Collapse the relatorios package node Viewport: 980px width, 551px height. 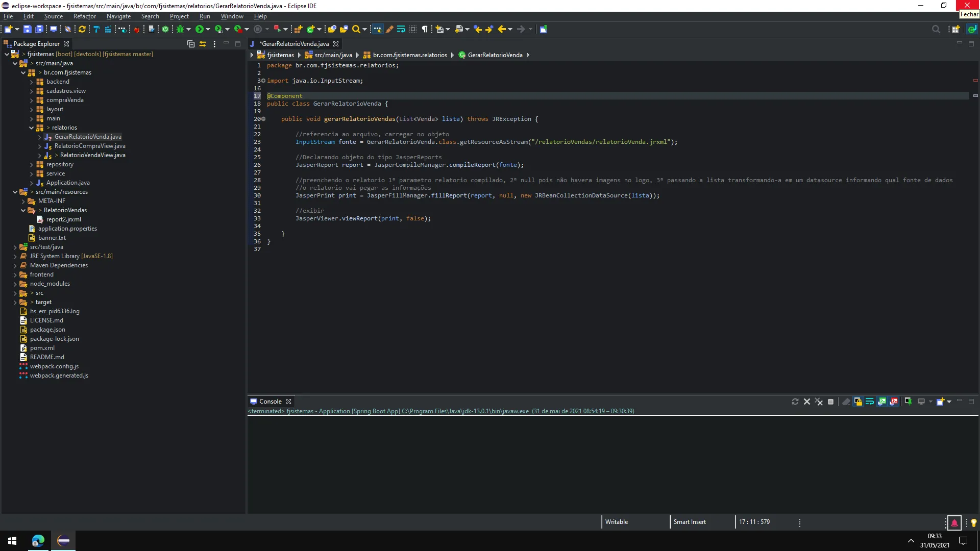click(31, 128)
